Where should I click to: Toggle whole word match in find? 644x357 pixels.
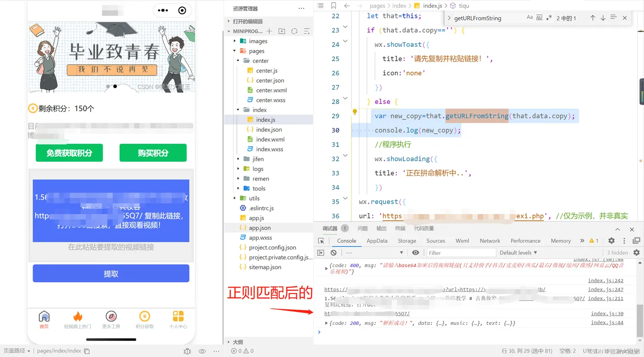pyautogui.click(x=539, y=18)
